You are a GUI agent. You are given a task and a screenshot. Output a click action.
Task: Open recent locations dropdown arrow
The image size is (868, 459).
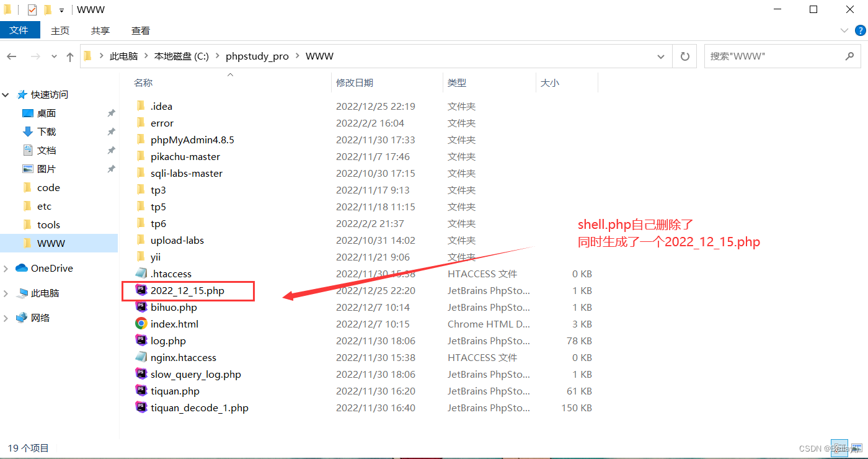tap(54, 56)
